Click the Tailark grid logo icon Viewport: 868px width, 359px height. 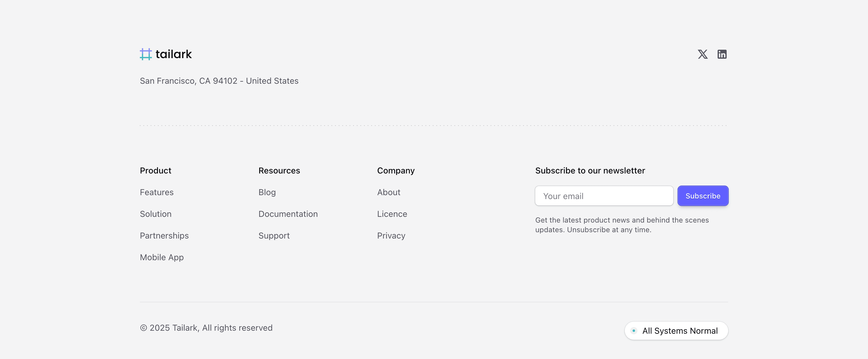click(146, 54)
